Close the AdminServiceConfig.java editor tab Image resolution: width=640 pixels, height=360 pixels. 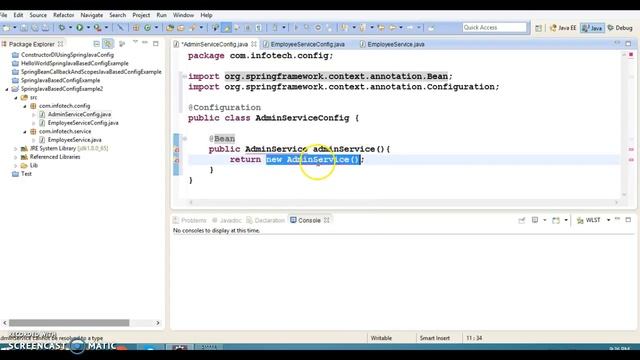click(254, 44)
